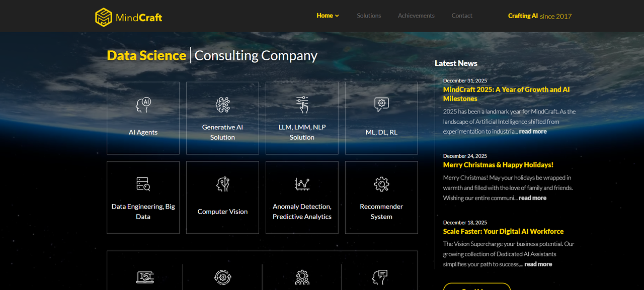The image size is (644, 290).
Task: Click the 'Crafting AI since 2017' tagline
Action: tap(540, 16)
